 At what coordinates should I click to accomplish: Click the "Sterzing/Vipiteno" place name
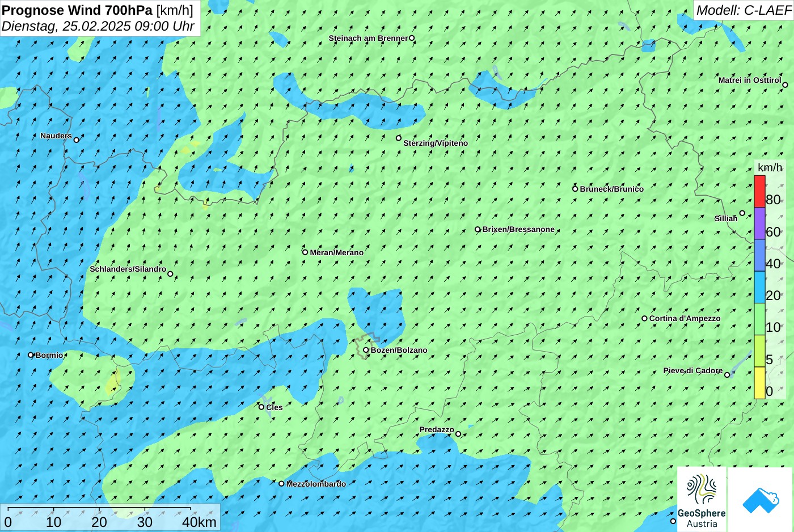(x=436, y=143)
